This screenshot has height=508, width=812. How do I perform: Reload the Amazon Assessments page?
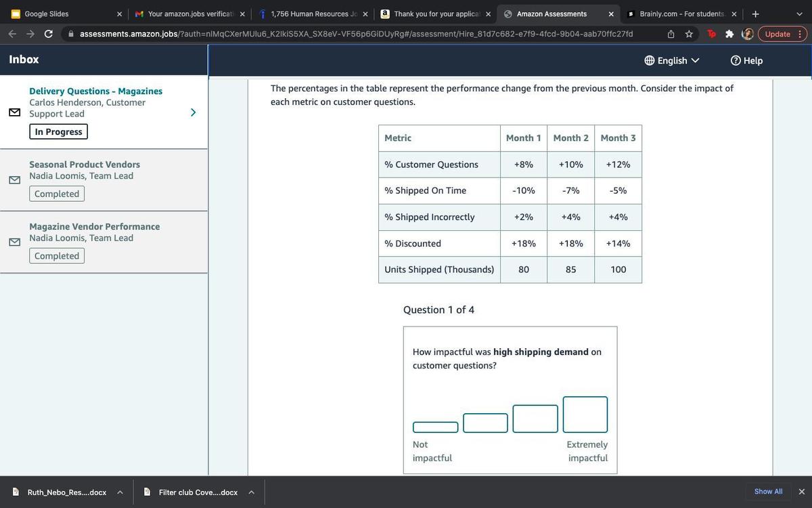[x=49, y=34]
